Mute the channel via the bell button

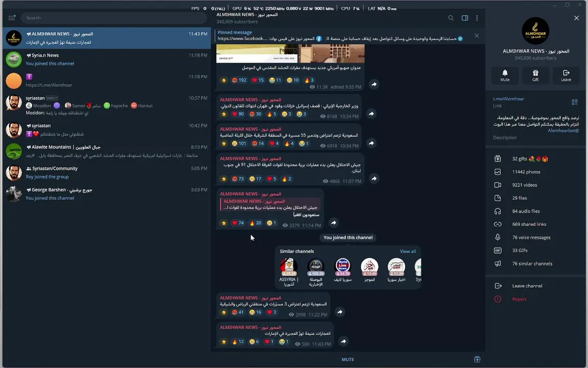(505, 75)
